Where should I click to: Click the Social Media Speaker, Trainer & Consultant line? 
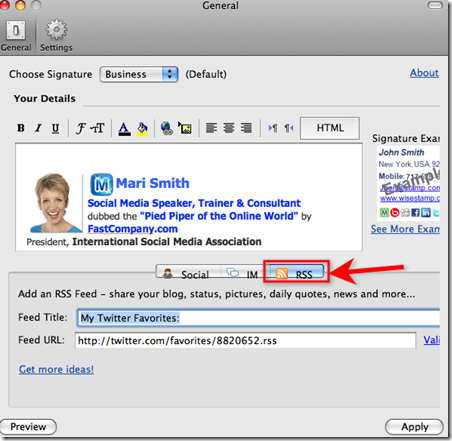pos(194,203)
